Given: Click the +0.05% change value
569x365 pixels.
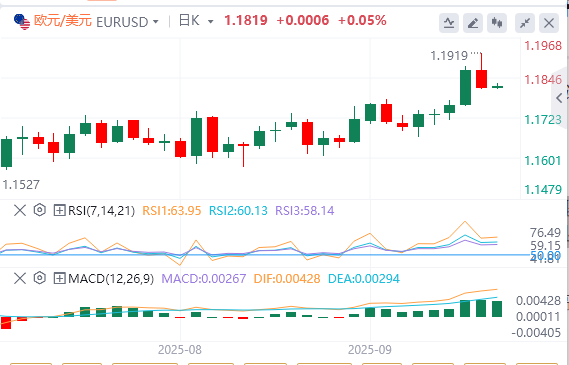Looking at the screenshot, I should [362, 21].
